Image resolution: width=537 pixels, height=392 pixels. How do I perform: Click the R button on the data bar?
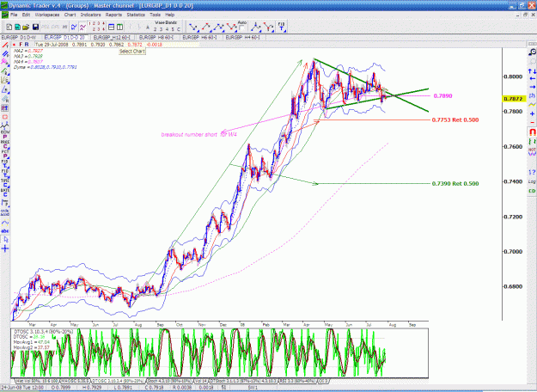coord(27,45)
